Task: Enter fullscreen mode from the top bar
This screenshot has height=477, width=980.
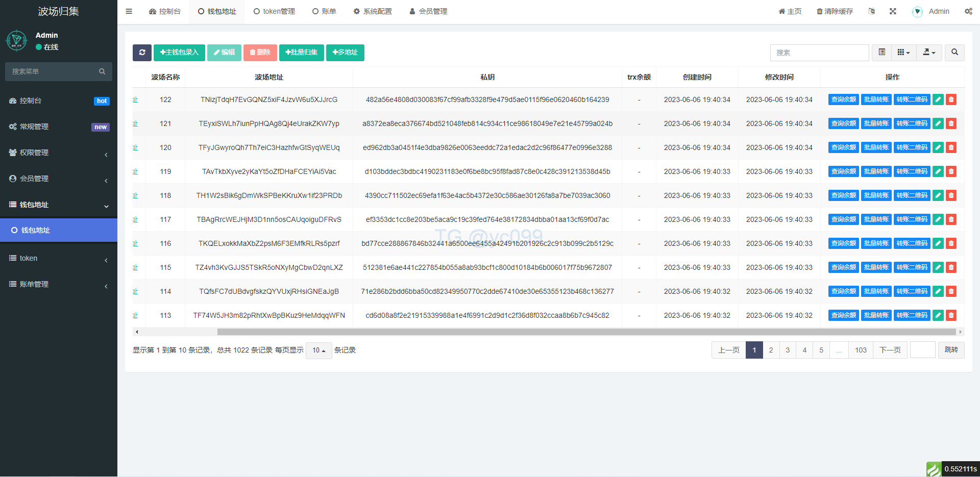Action: click(x=893, y=11)
